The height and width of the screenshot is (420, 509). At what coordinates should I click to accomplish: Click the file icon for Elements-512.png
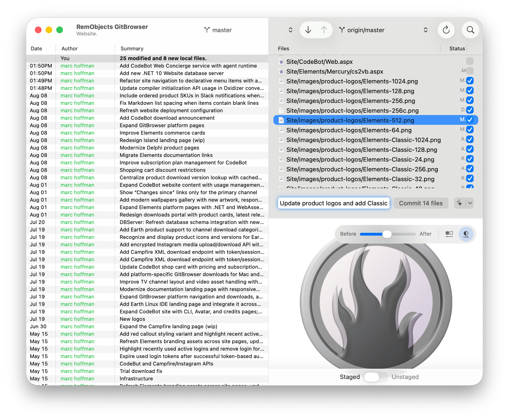281,120
